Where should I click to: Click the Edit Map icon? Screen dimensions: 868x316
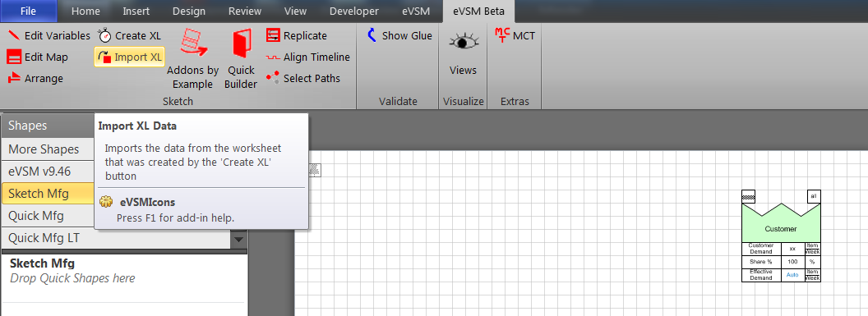click(x=15, y=57)
